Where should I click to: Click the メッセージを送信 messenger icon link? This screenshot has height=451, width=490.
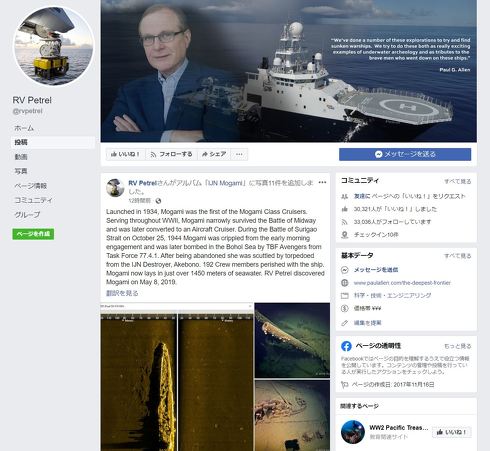coord(376,270)
